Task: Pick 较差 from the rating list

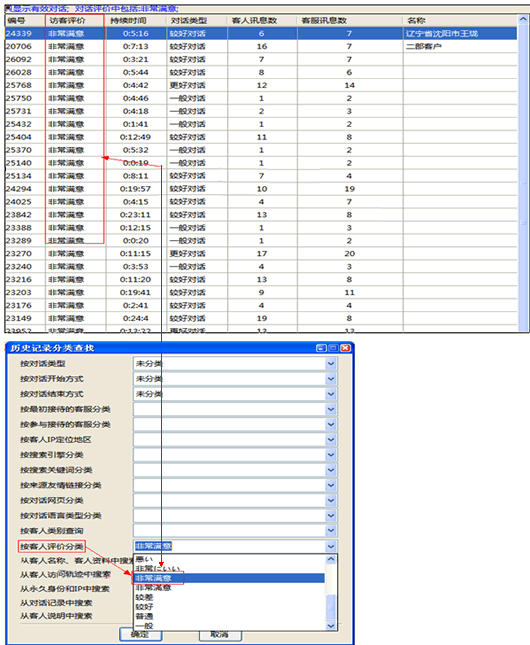Action: [230, 597]
